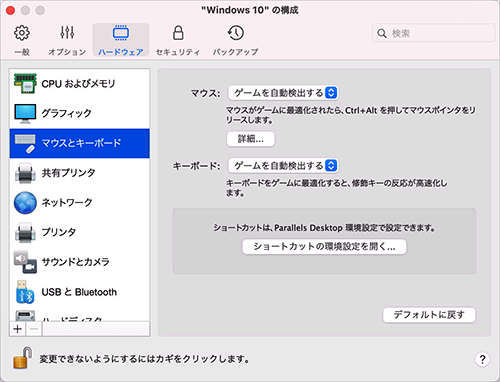Click the デフォルトに戻す button
Viewport: 500px width, 382px height.
429,315
